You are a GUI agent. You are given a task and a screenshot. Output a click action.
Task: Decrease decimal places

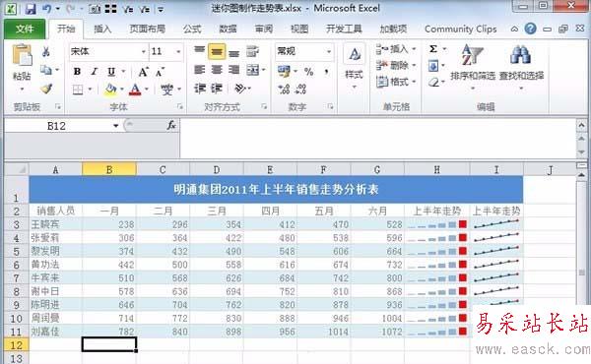300,90
